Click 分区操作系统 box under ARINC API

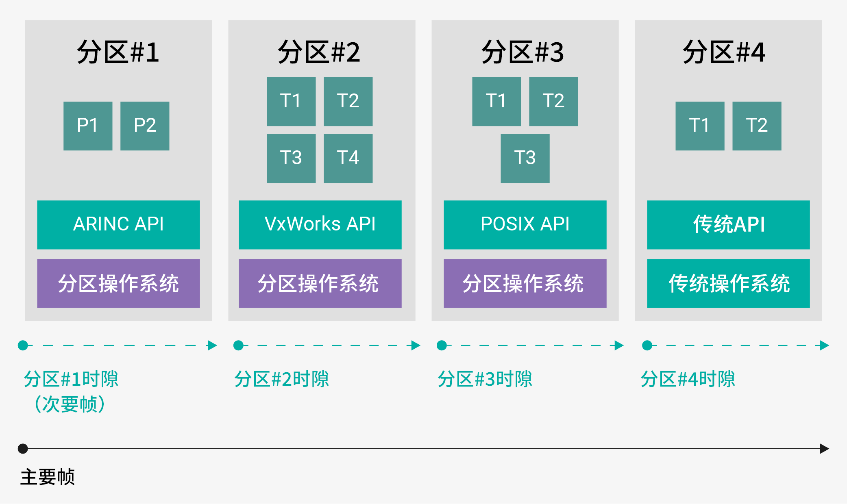118,283
